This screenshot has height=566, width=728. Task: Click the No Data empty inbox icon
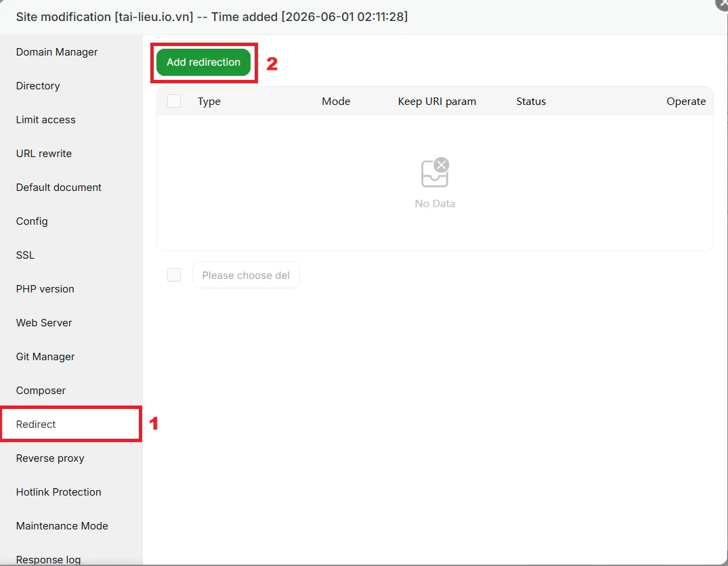pos(435,172)
